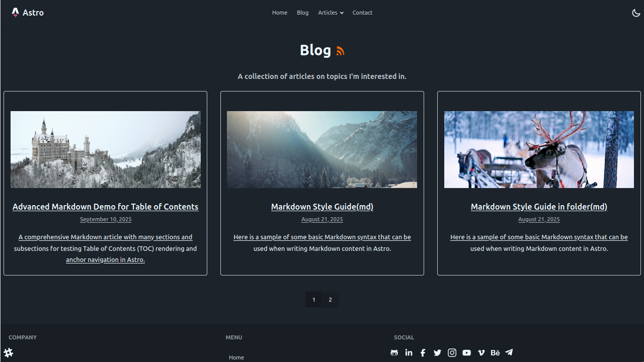Open Advanced Markdown Demo article title
This screenshot has height=362, width=644.
105,207
